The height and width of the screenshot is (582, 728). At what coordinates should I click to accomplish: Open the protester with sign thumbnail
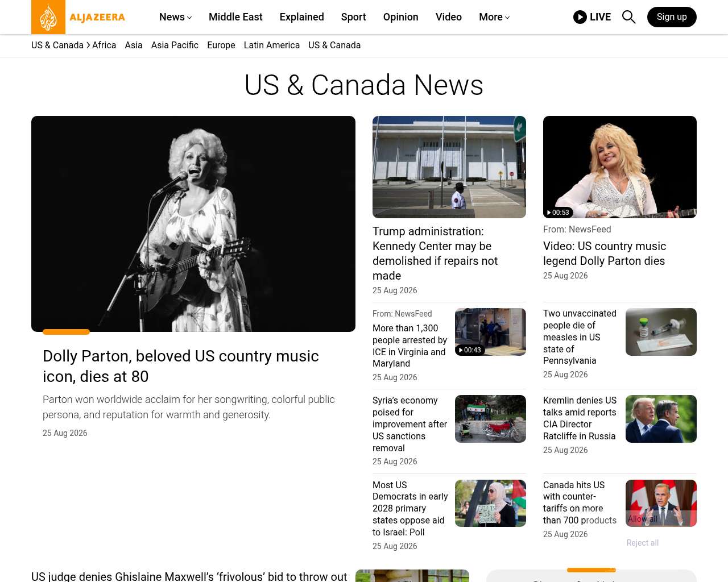(x=490, y=503)
